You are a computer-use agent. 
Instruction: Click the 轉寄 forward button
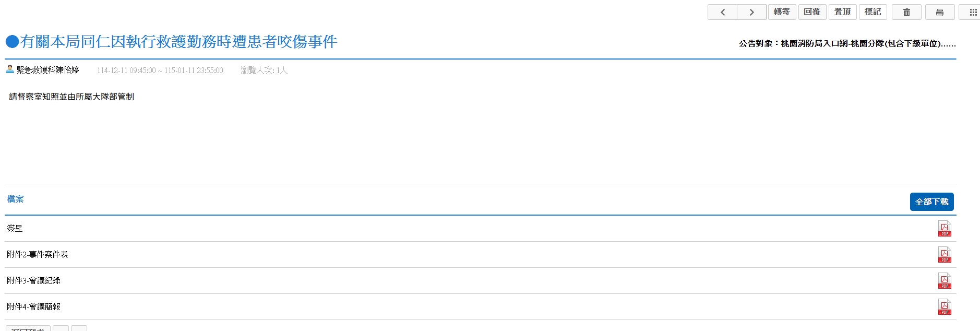pyautogui.click(x=782, y=12)
